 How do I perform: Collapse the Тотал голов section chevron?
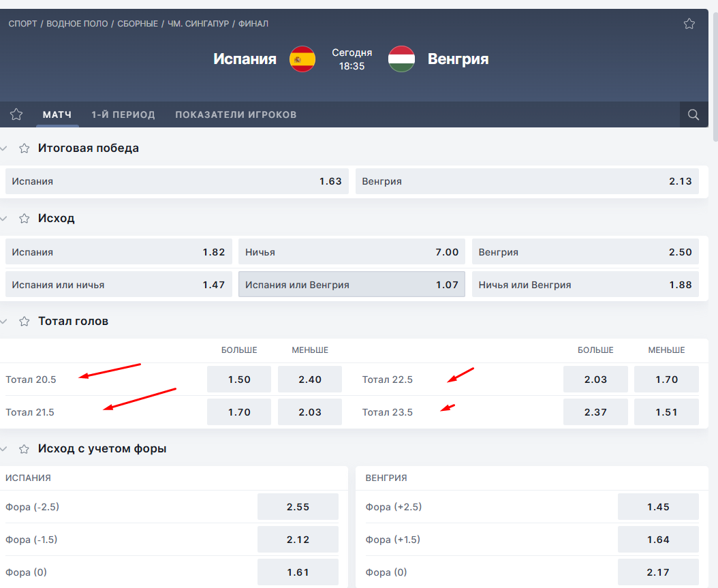pos(3,322)
